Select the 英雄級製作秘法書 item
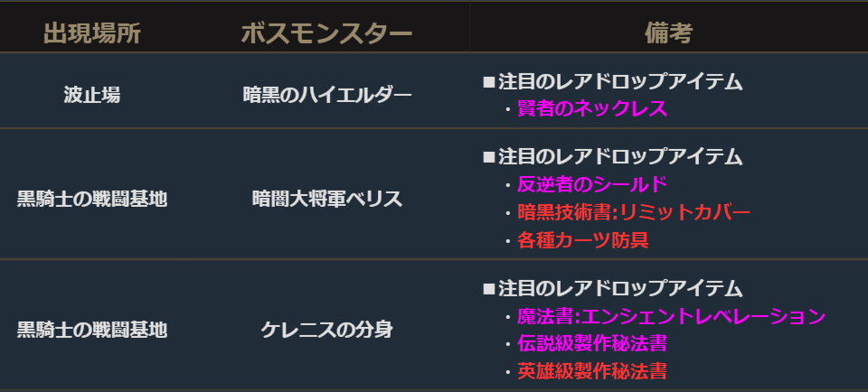Screen dimensions: 868x392 tap(592, 371)
